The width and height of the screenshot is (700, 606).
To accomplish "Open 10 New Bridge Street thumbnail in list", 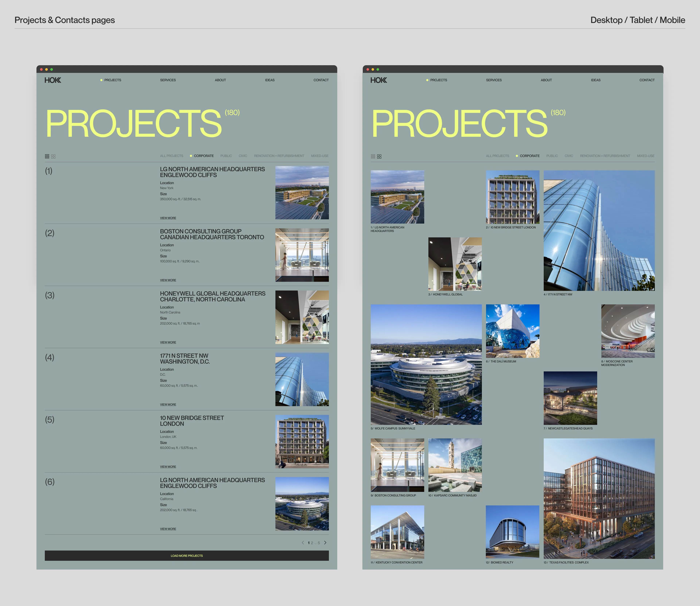I will point(302,442).
